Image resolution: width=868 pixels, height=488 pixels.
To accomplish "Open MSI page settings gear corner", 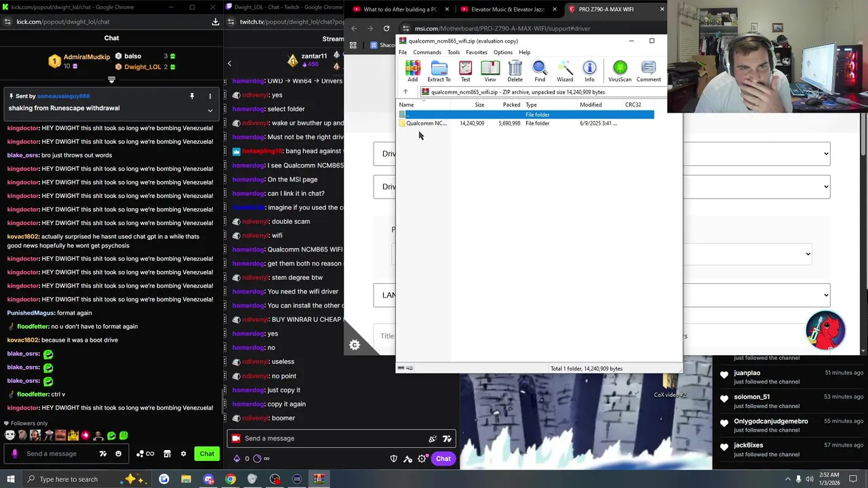I will tap(354, 345).
